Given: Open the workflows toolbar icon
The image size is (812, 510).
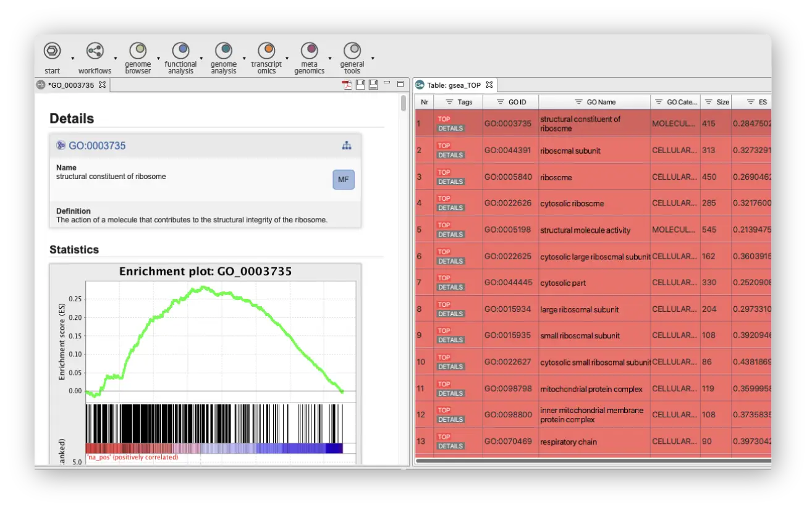Looking at the screenshot, I should (95, 51).
